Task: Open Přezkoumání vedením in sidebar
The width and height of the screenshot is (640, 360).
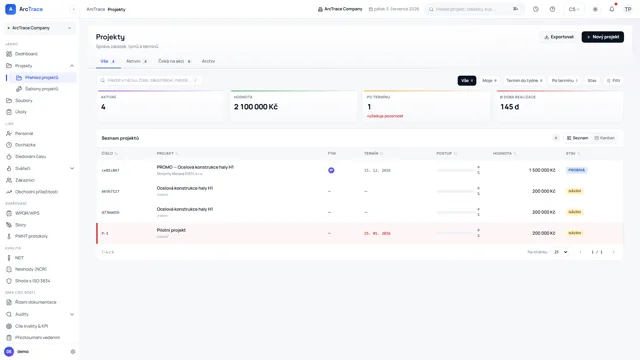Action: 37,338
